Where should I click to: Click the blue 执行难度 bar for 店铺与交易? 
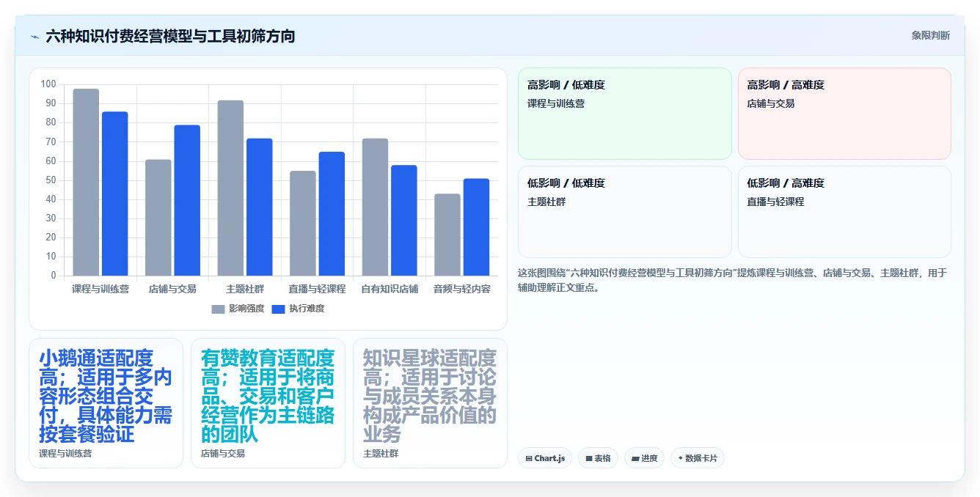click(187, 200)
